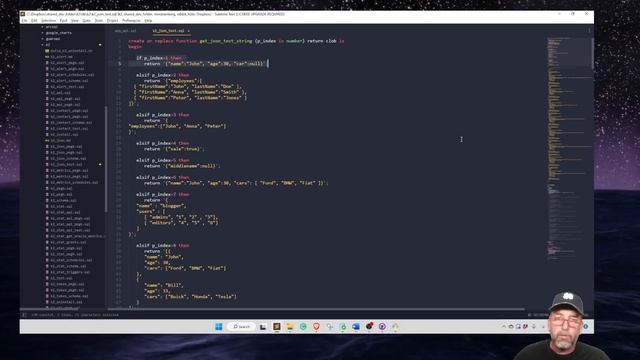640x360 pixels.
Task: Close the kl_json_test.sql tab
Action: 189,31
